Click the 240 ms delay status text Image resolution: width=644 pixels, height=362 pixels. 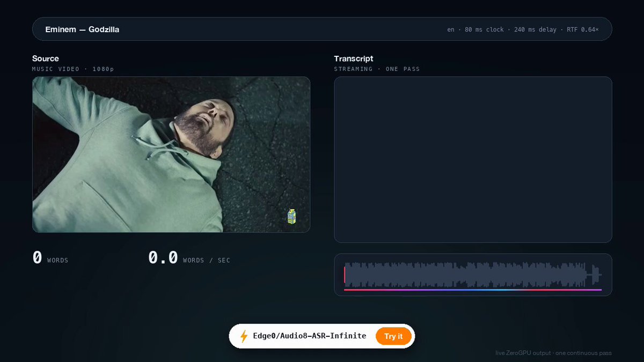535,29
